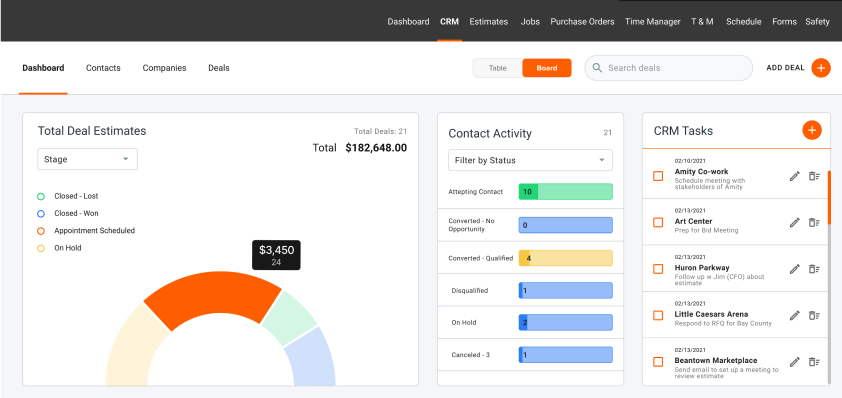Click the orange Add Deal plus icon
Screen dimensions: 842x398
pos(821,68)
